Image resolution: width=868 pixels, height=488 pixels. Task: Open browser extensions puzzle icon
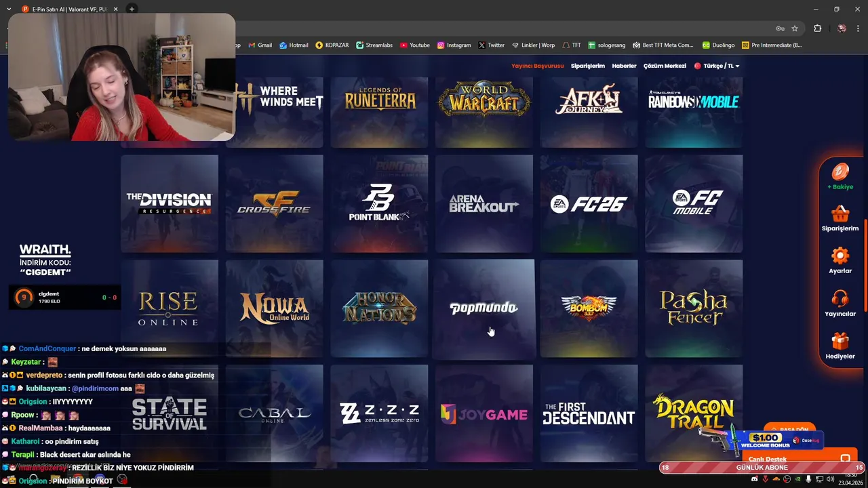point(817,28)
